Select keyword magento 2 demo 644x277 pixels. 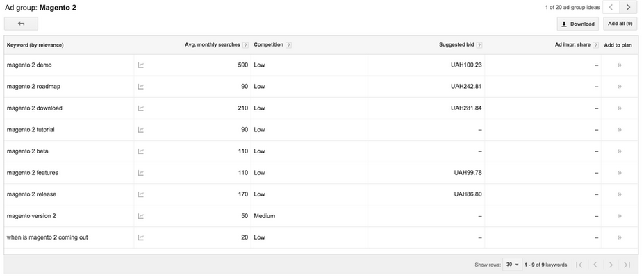point(29,65)
